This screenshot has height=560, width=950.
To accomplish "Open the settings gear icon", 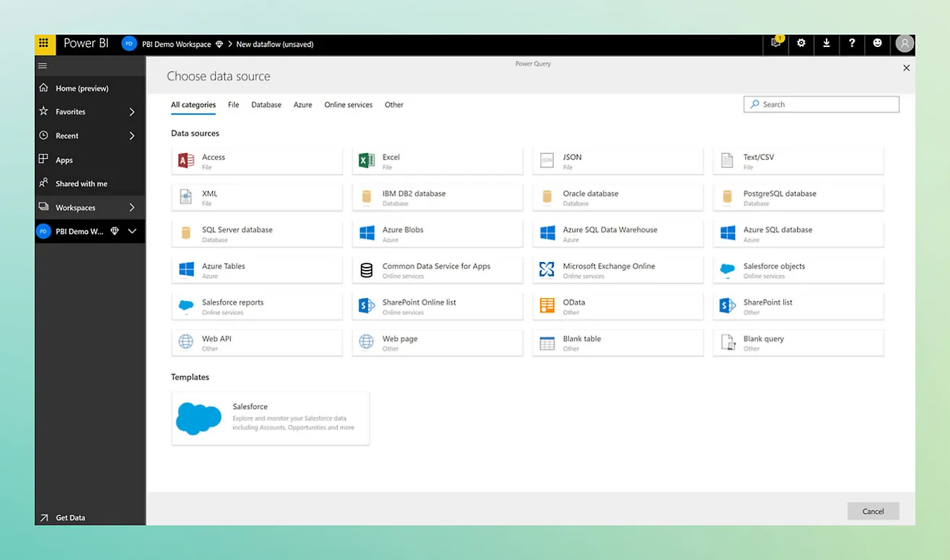I will click(x=801, y=43).
